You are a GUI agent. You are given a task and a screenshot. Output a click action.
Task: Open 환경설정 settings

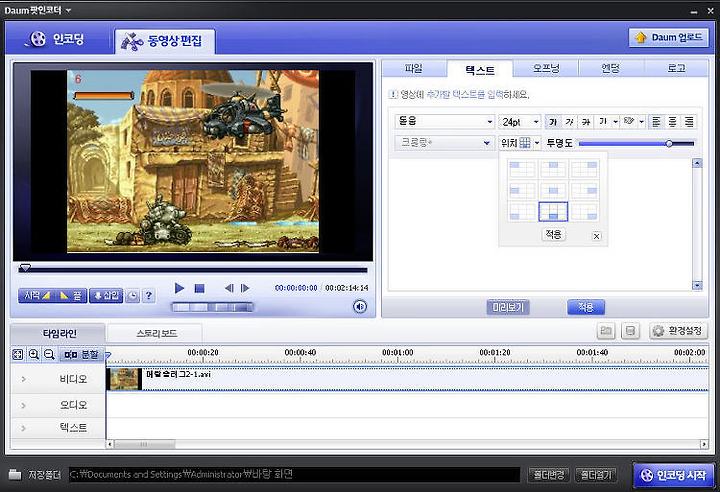[679, 331]
